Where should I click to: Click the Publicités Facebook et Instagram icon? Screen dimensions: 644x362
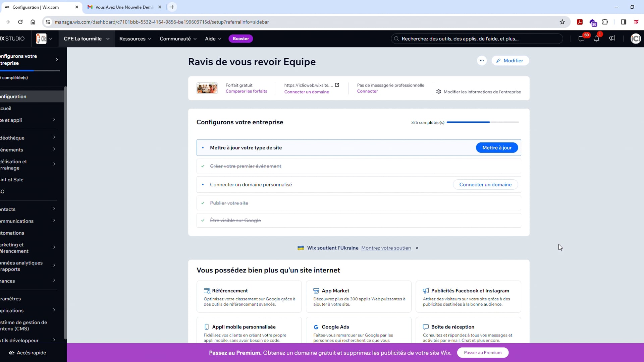pyautogui.click(x=426, y=291)
